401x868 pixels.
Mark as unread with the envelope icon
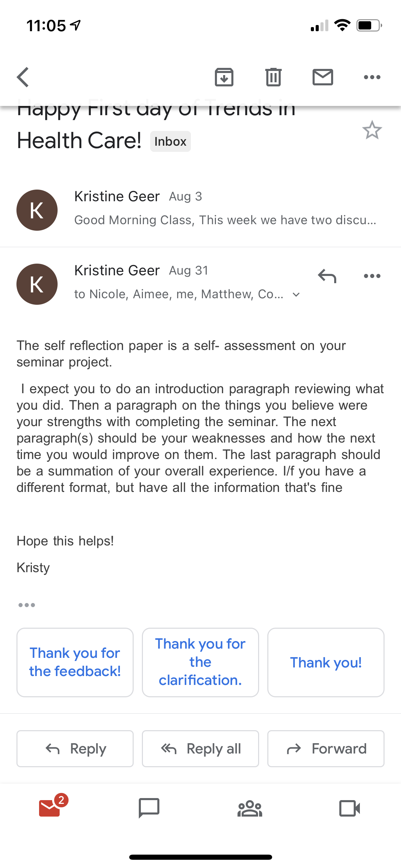323,77
